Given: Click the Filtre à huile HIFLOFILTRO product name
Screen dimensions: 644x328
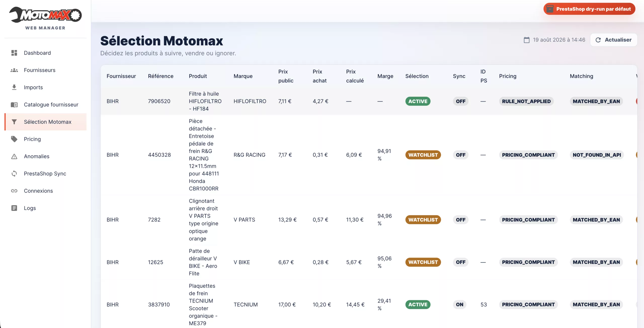Looking at the screenshot, I should tap(205, 101).
